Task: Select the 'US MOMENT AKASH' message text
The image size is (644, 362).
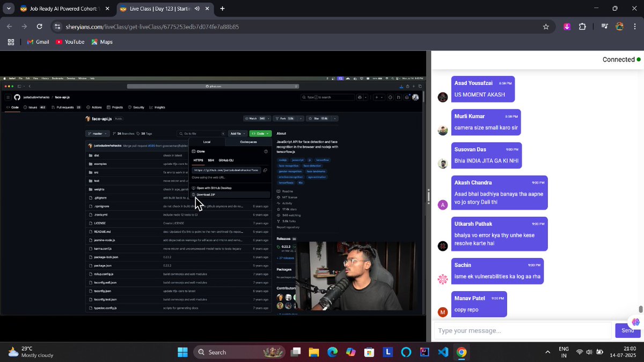Action: coord(480,94)
